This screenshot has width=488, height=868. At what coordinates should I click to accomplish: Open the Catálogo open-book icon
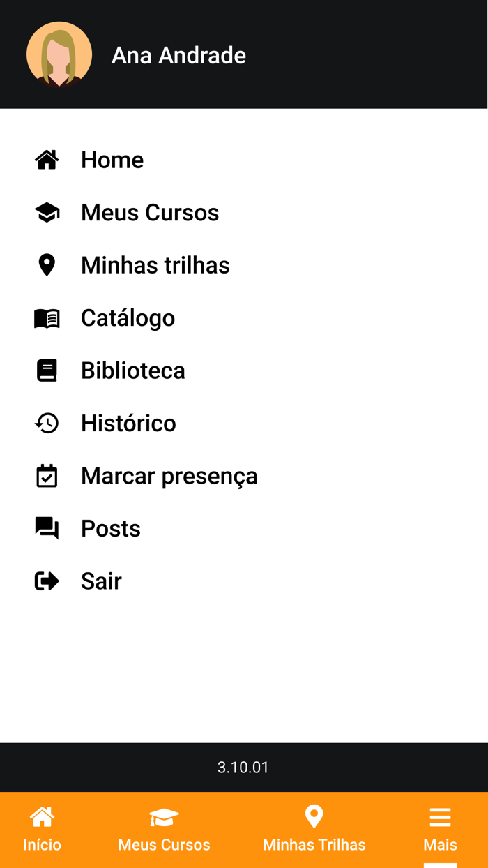46,317
